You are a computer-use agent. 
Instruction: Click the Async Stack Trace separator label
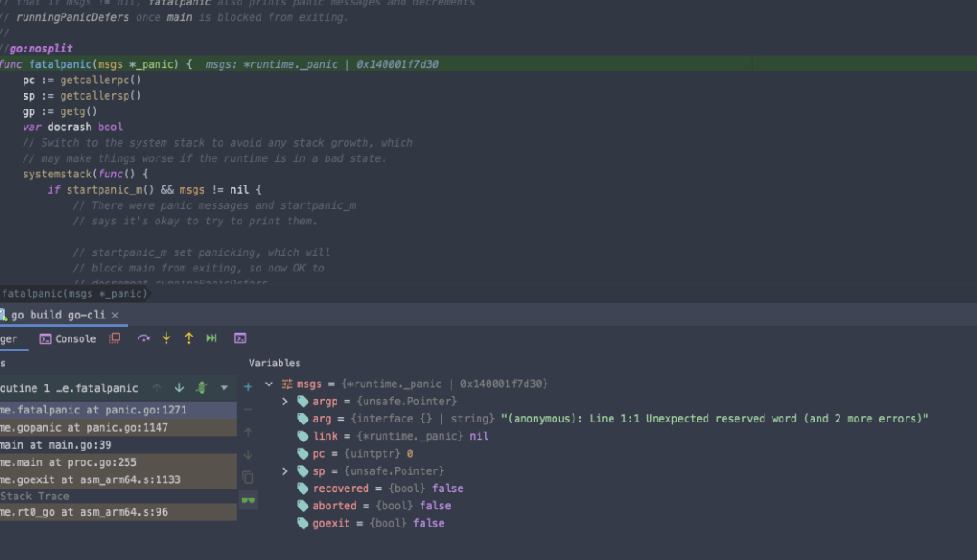point(35,497)
